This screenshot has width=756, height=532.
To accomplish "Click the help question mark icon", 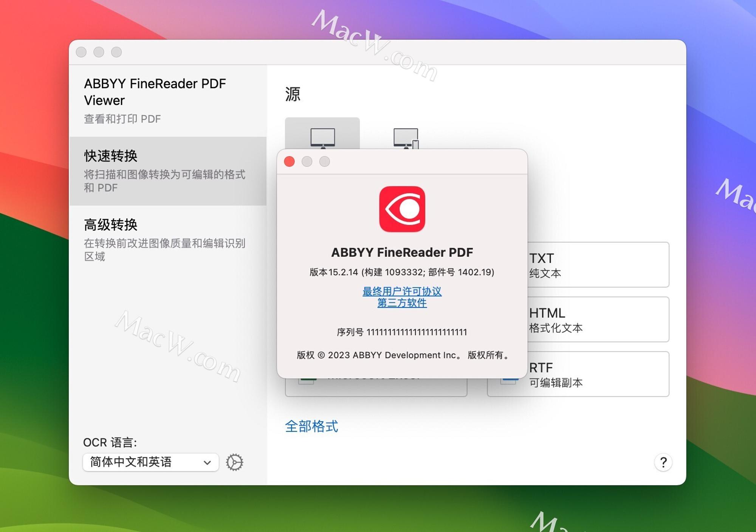I will [x=663, y=462].
